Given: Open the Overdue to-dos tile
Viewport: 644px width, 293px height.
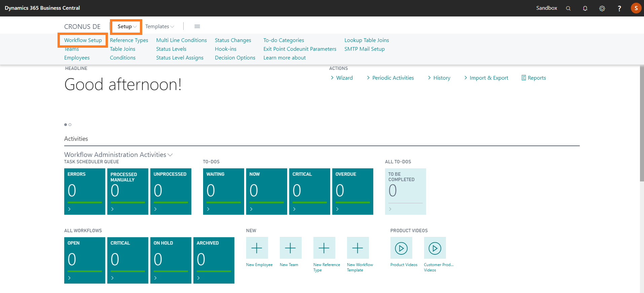Looking at the screenshot, I should point(352,191).
